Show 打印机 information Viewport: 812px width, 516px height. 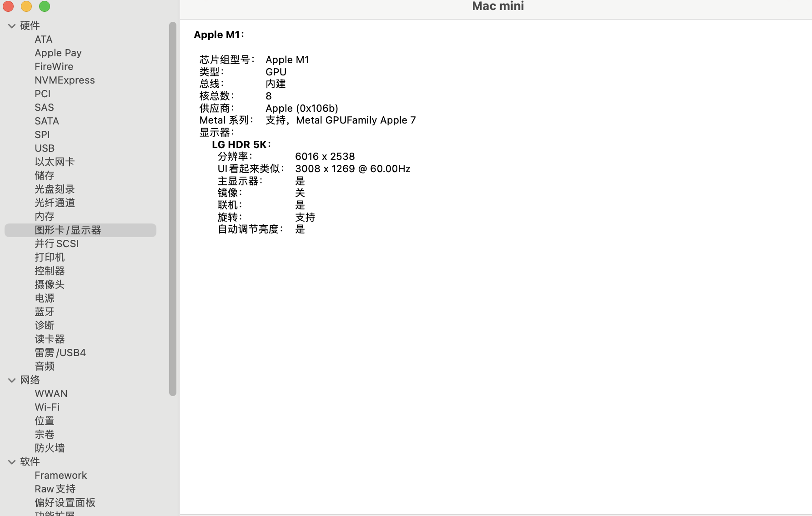pyautogui.click(x=50, y=258)
